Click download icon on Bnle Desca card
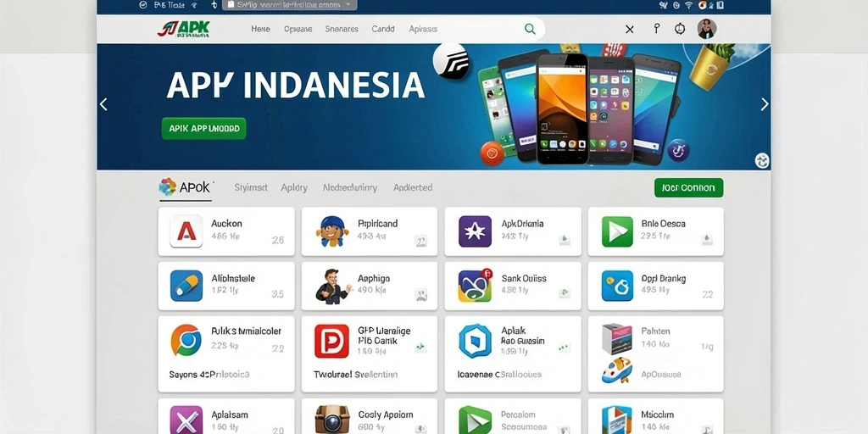The width and height of the screenshot is (868, 434). [707, 240]
